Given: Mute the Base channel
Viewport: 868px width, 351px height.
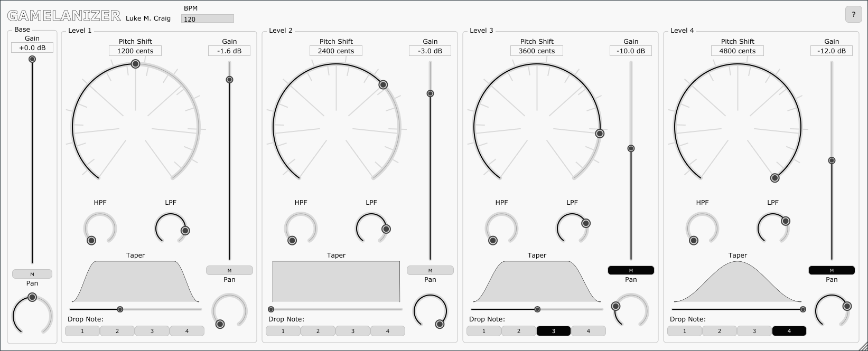Looking at the screenshot, I should click(32, 274).
